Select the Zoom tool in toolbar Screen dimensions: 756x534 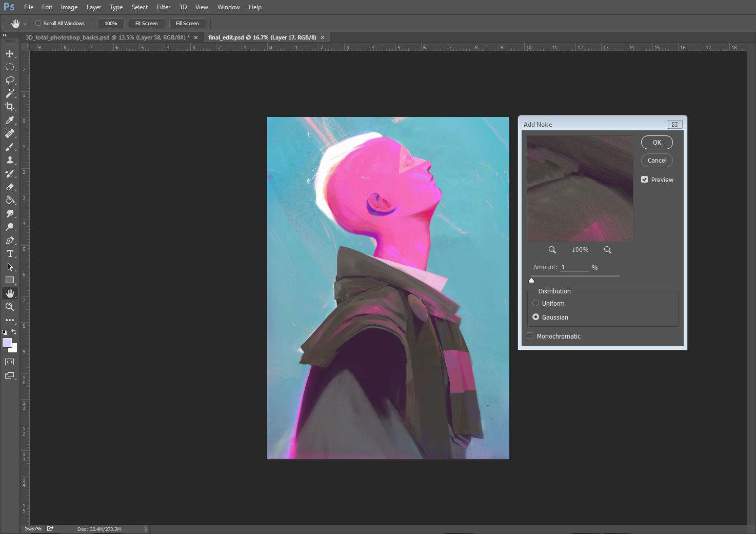tap(10, 307)
